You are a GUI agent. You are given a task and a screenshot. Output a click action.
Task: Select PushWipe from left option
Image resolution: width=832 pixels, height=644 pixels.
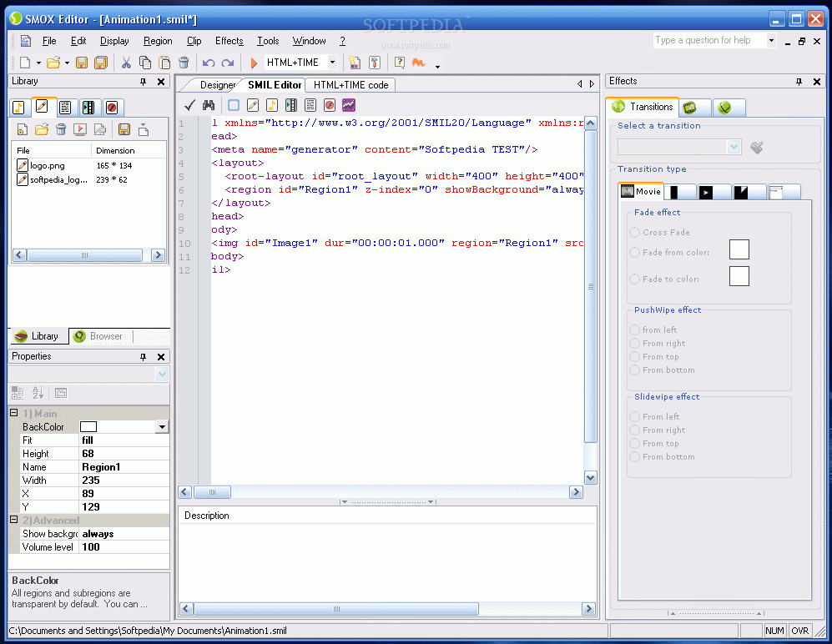point(634,330)
